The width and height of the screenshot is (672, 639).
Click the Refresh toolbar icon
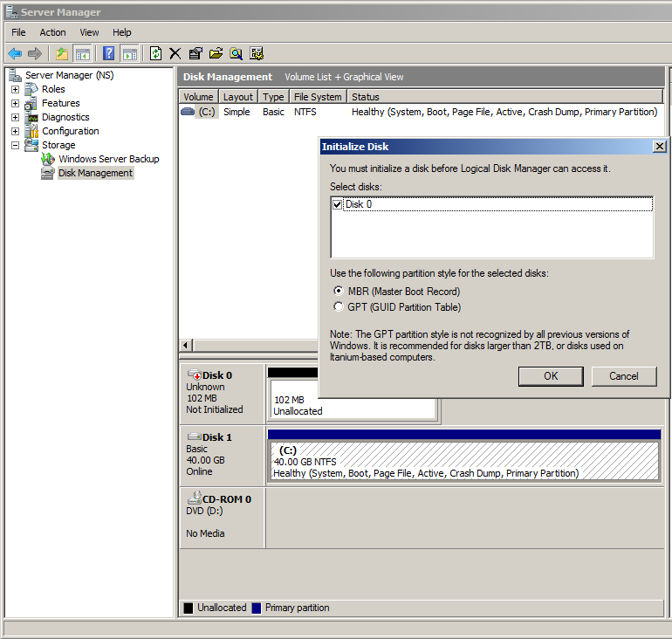[x=155, y=53]
